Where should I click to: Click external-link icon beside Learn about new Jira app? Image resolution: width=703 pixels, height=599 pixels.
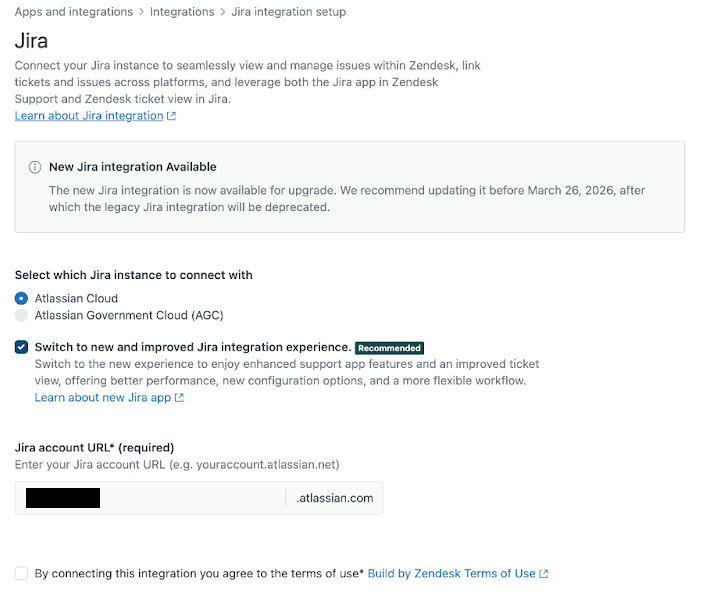pyautogui.click(x=180, y=398)
